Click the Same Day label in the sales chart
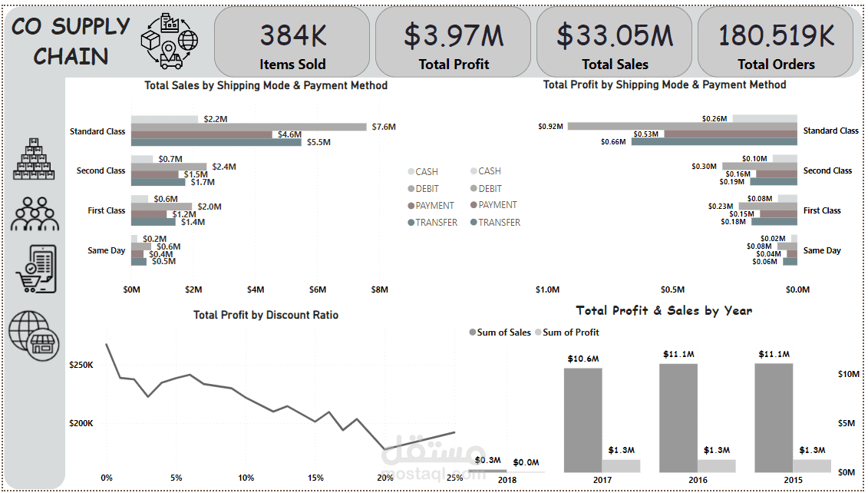Screen dimensions: 868x493 point(106,250)
